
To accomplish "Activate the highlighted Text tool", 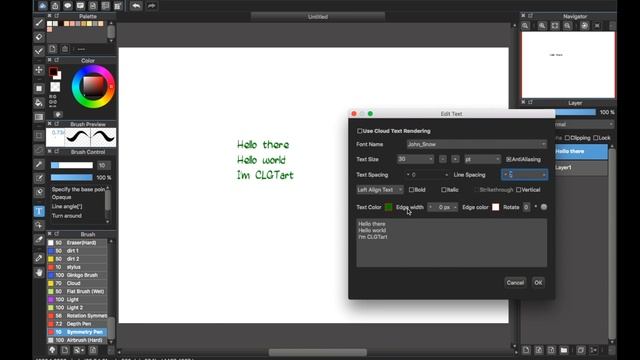I will click(39, 211).
